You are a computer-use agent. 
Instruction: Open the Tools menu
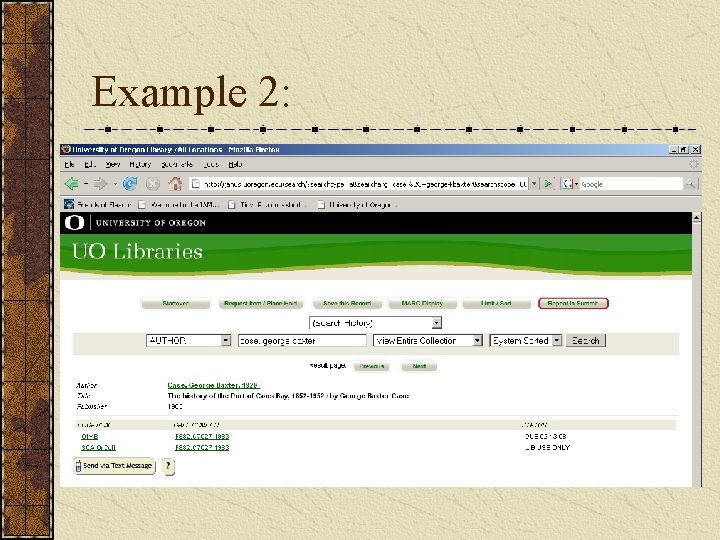(211, 164)
